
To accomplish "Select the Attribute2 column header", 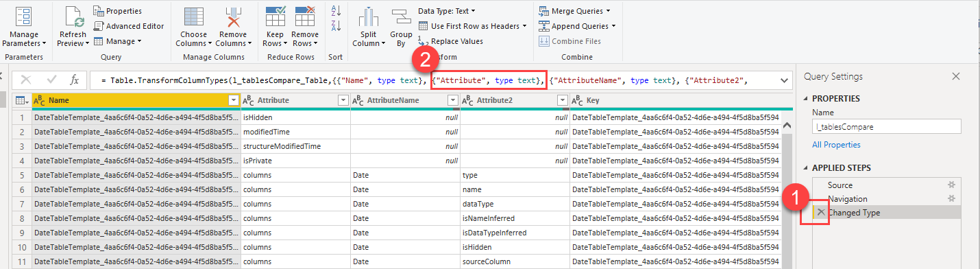I will (x=515, y=101).
